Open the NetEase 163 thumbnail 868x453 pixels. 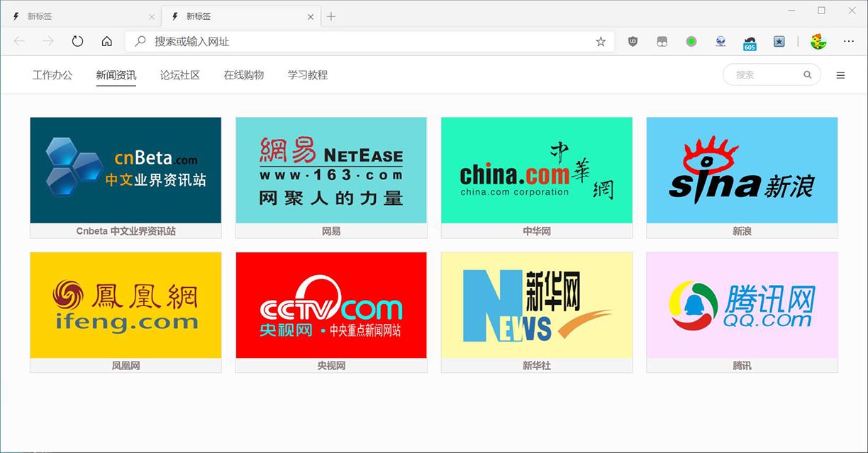[x=331, y=170]
